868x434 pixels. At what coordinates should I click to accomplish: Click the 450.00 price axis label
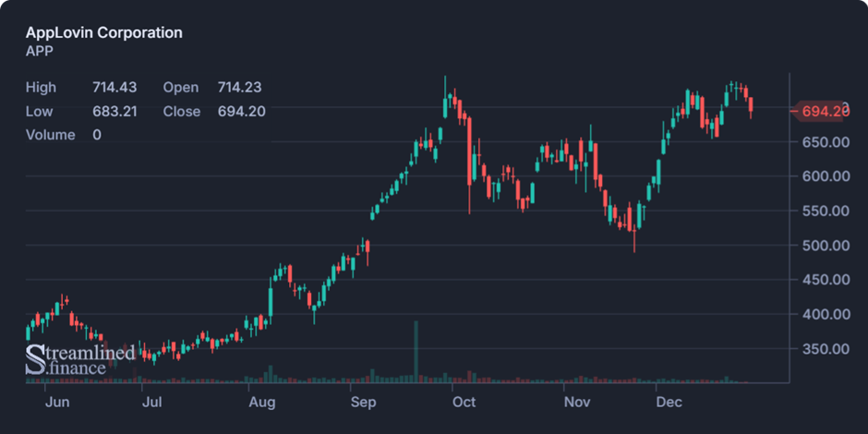tap(826, 280)
